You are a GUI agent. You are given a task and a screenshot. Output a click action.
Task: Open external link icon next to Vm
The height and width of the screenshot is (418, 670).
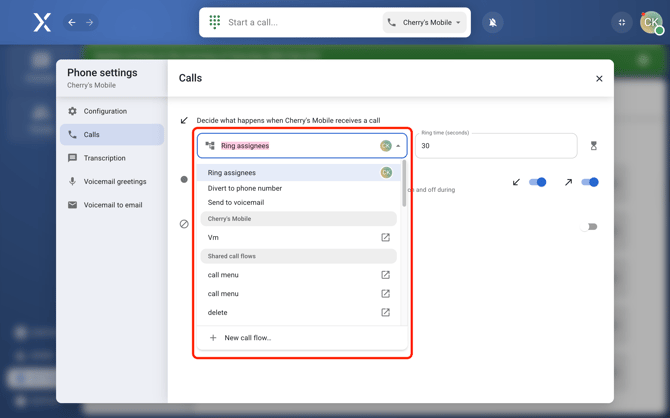tap(385, 238)
